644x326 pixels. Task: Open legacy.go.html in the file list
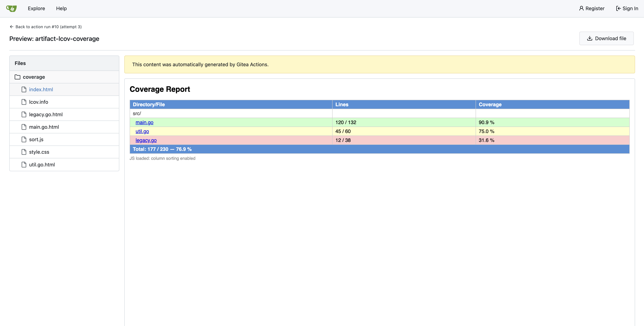coord(64,114)
